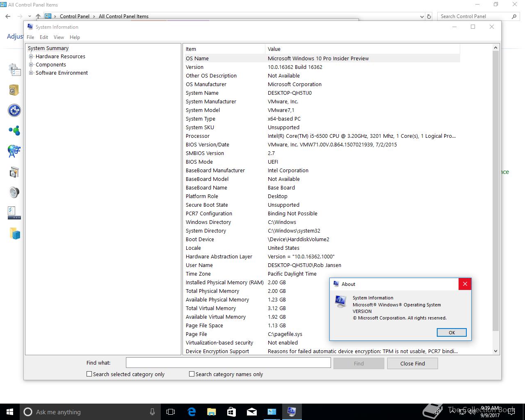Open the Credential Manager safe icon
The image size is (525, 420).
[x=14, y=90]
